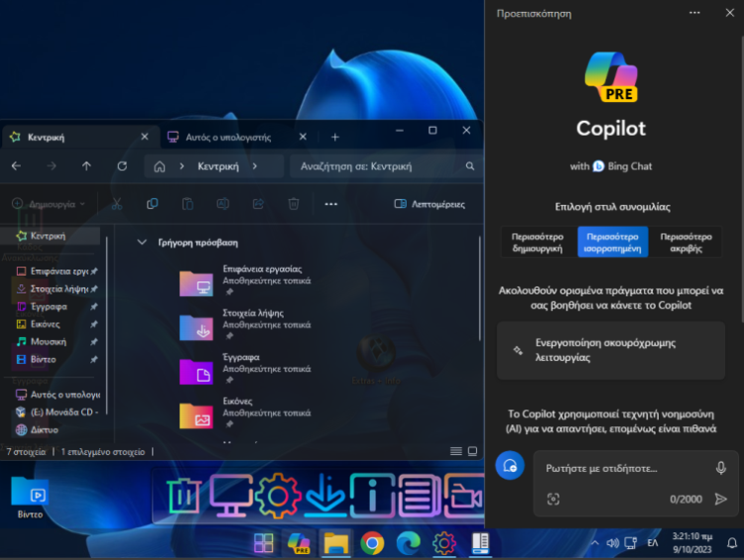Screen dimensions: 744x560
Task: Open the Στοιχεία λήψης folder in quick access
Action: [x=246, y=325]
